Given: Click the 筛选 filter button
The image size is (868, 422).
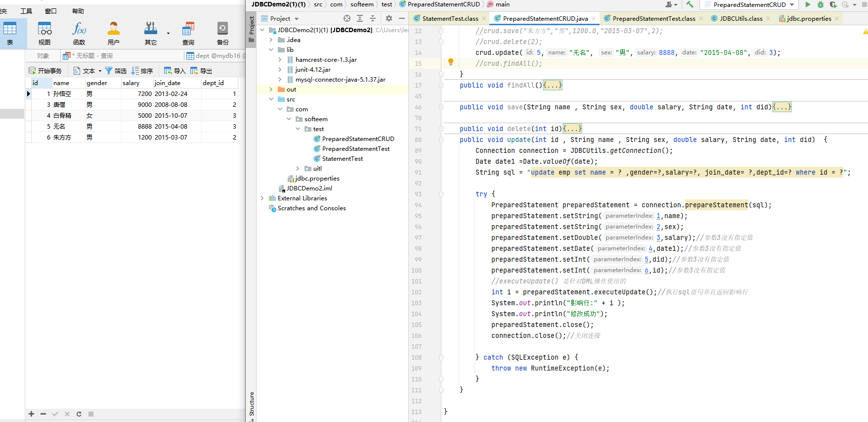Looking at the screenshot, I should pyautogui.click(x=116, y=71).
